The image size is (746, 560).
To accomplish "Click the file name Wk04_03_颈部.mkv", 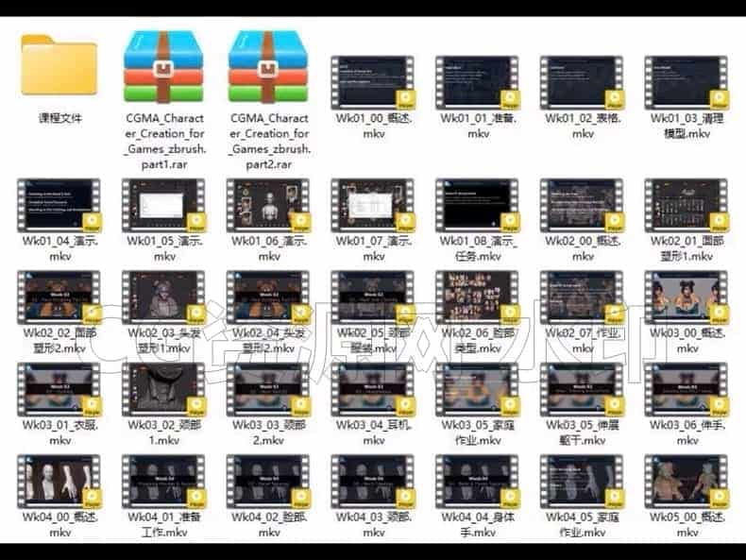I will tap(374, 524).
